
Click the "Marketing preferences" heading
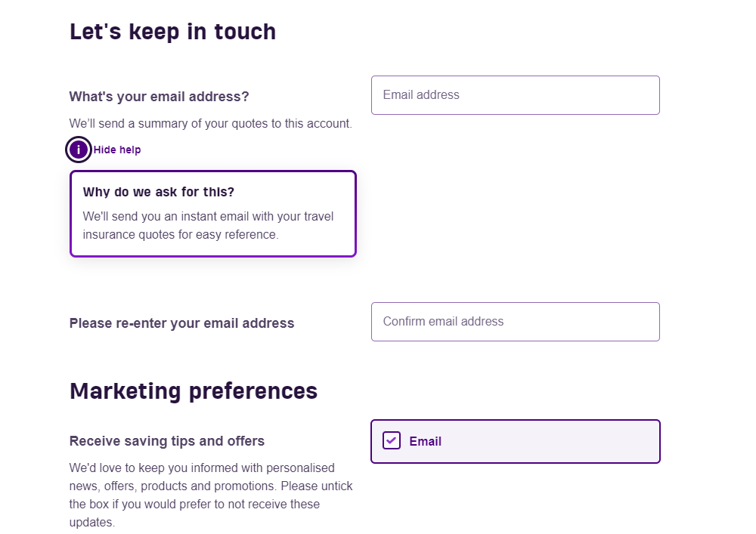pyautogui.click(x=194, y=390)
